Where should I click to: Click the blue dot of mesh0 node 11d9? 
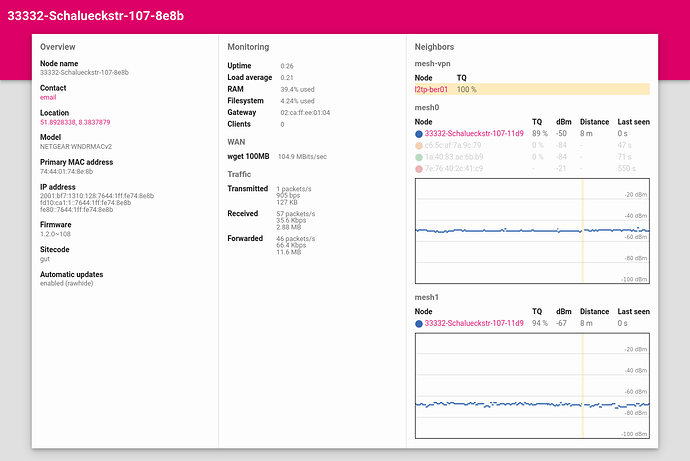[x=419, y=134]
